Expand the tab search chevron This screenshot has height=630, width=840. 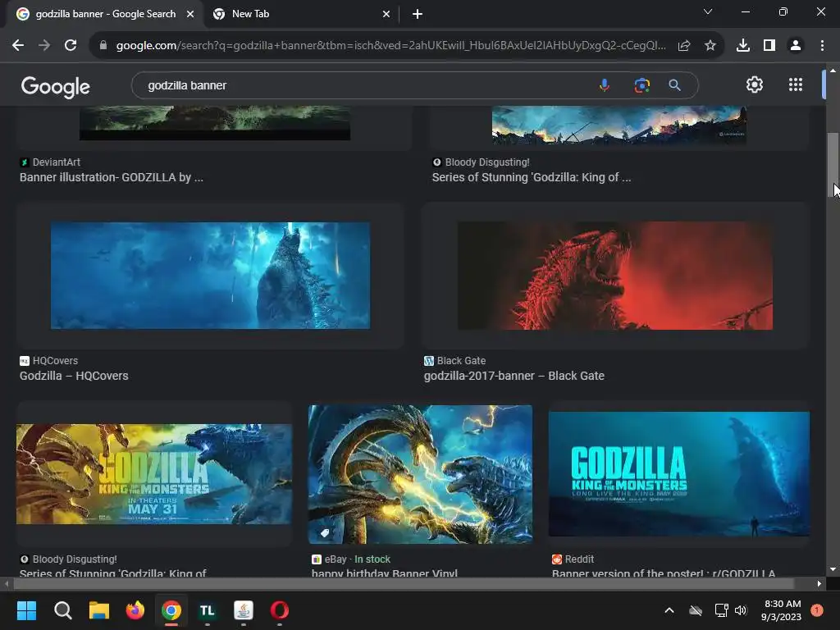(708, 11)
